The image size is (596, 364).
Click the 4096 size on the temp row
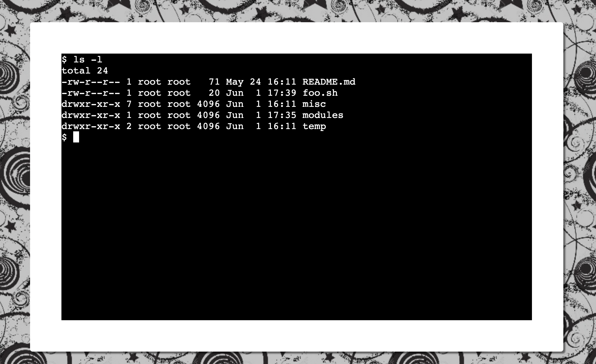pyautogui.click(x=208, y=126)
